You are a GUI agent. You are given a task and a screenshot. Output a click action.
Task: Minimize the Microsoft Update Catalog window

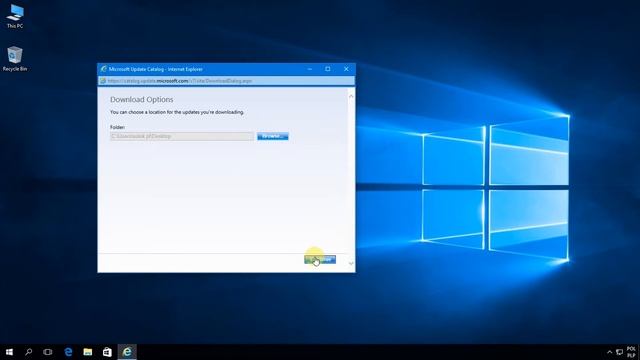[x=310, y=69]
